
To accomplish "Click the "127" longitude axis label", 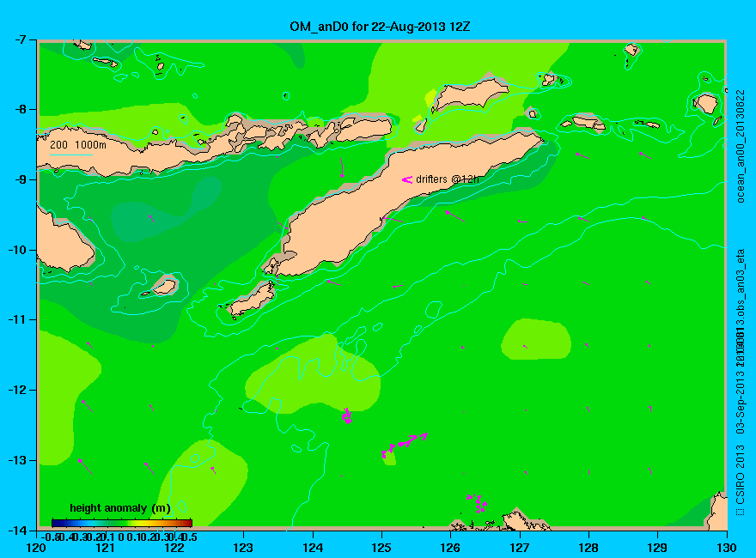I will (x=520, y=548).
